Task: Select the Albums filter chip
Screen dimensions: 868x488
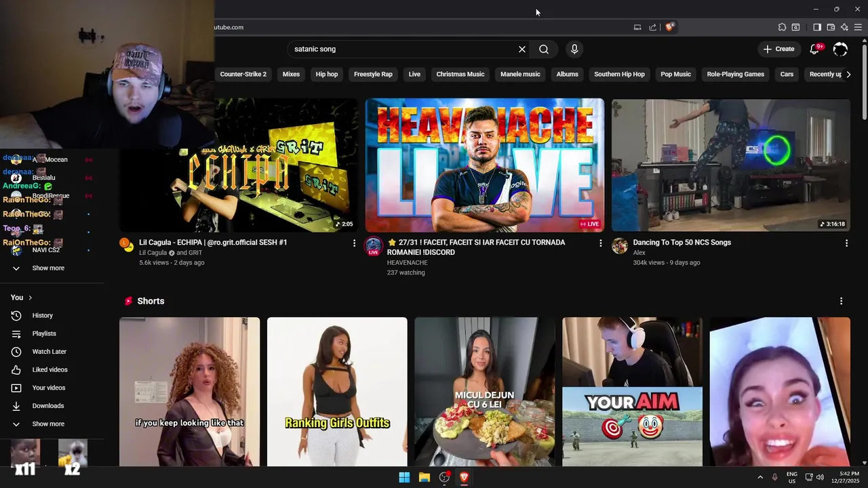Action: 568,75
